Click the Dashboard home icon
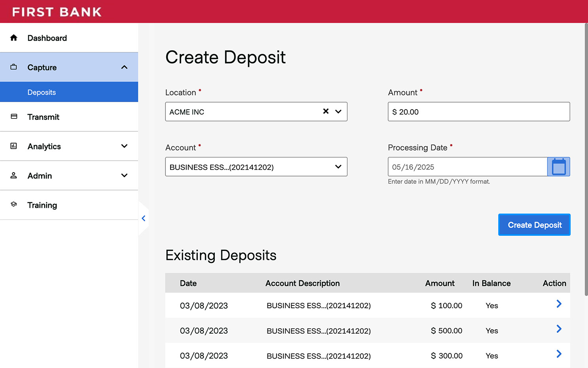588x368 pixels. pos(13,38)
